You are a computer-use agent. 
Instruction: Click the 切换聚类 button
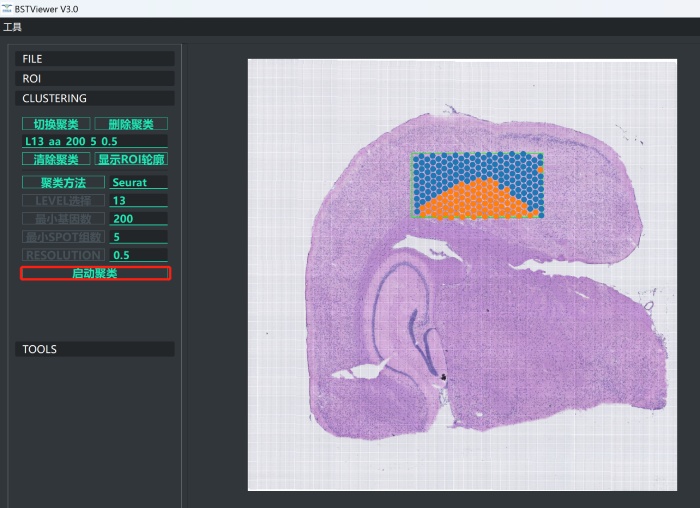tap(56, 124)
